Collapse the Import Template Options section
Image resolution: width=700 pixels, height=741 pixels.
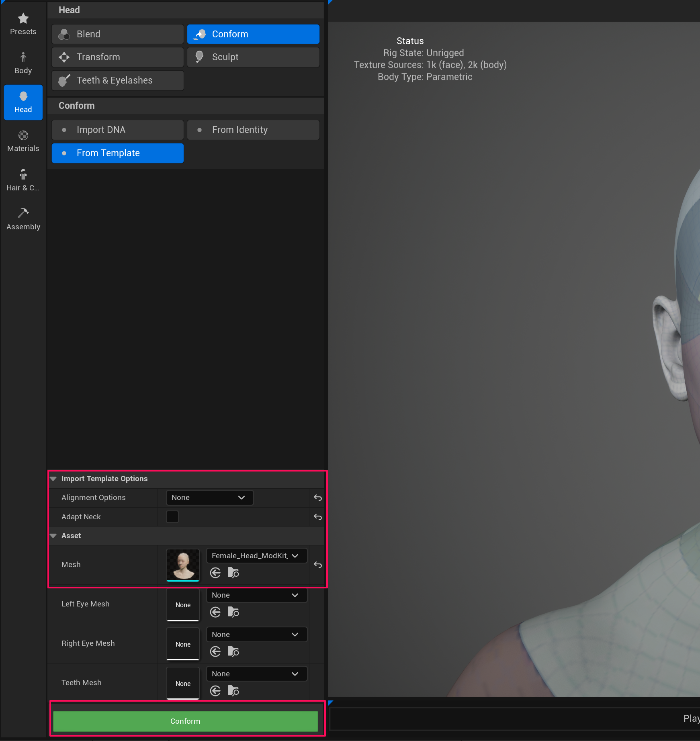(53, 478)
